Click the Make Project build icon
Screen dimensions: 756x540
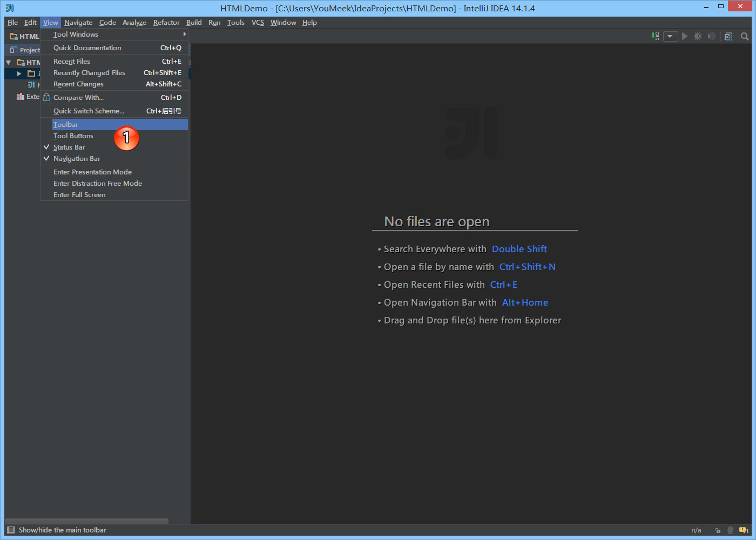[x=656, y=36]
